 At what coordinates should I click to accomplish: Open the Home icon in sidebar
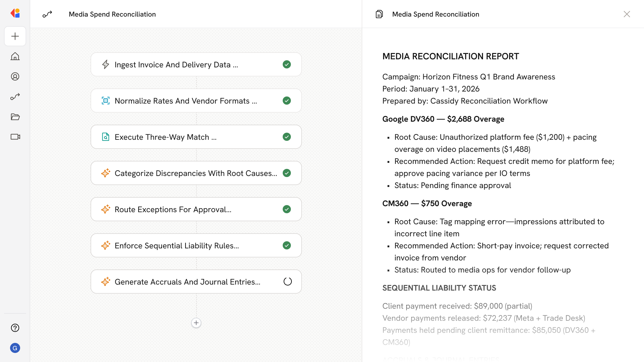(x=15, y=56)
